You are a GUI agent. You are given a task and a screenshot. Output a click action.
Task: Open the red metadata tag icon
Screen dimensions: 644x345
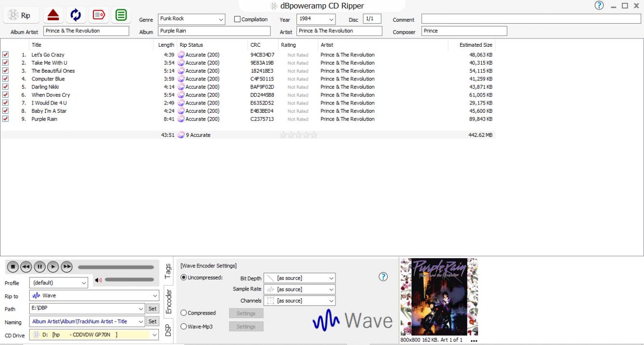(98, 15)
